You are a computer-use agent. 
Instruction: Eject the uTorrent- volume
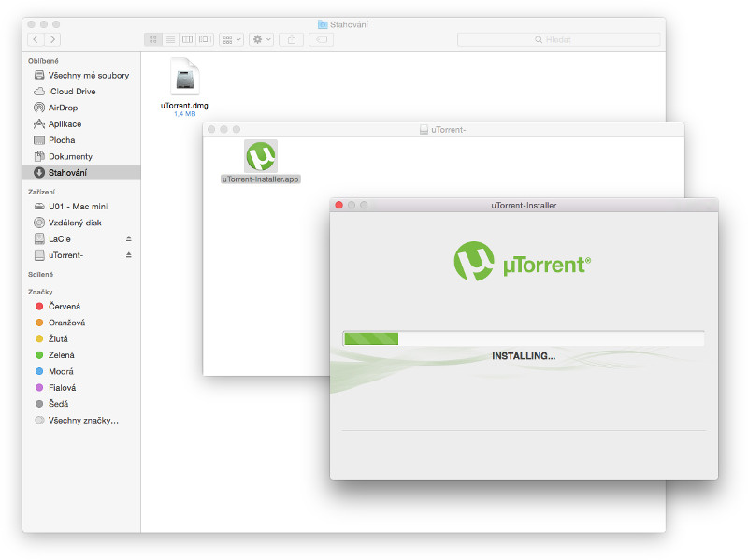pos(129,255)
